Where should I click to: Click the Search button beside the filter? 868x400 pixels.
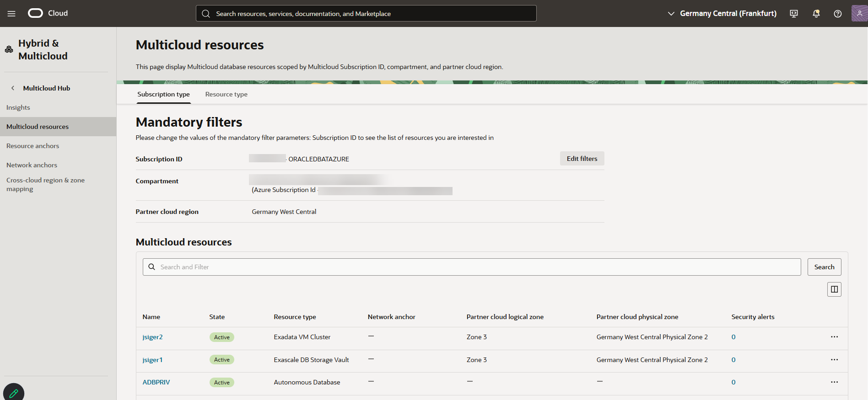(x=824, y=267)
